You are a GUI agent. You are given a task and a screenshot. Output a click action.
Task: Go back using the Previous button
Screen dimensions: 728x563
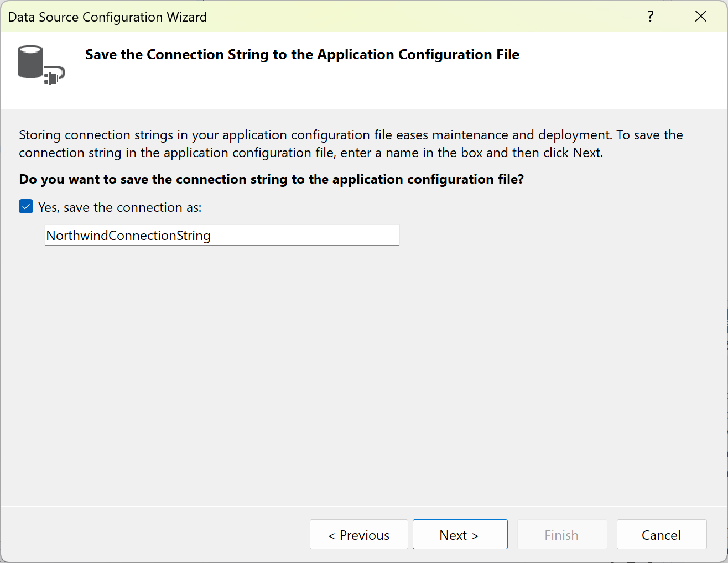358,534
